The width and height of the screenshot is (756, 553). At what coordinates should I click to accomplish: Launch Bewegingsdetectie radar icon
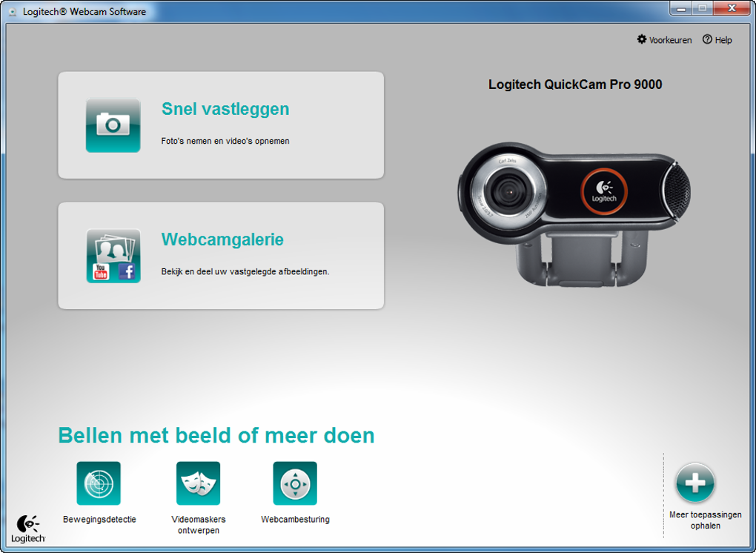[99, 483]
